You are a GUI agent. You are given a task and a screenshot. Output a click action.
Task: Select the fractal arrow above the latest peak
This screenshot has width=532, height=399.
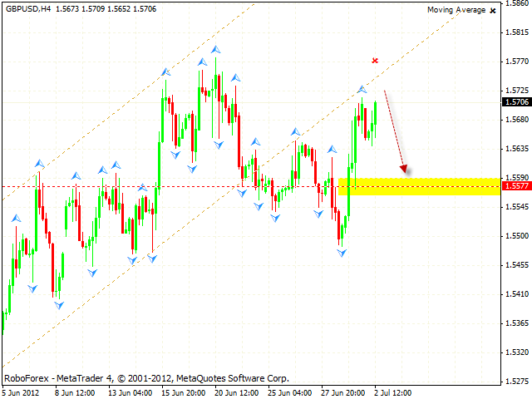click(362, 88)
